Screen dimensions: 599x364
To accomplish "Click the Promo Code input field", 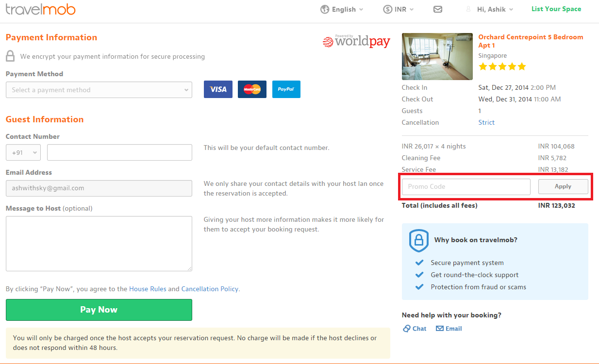I will pyautogui.click(x=466, y=187).
